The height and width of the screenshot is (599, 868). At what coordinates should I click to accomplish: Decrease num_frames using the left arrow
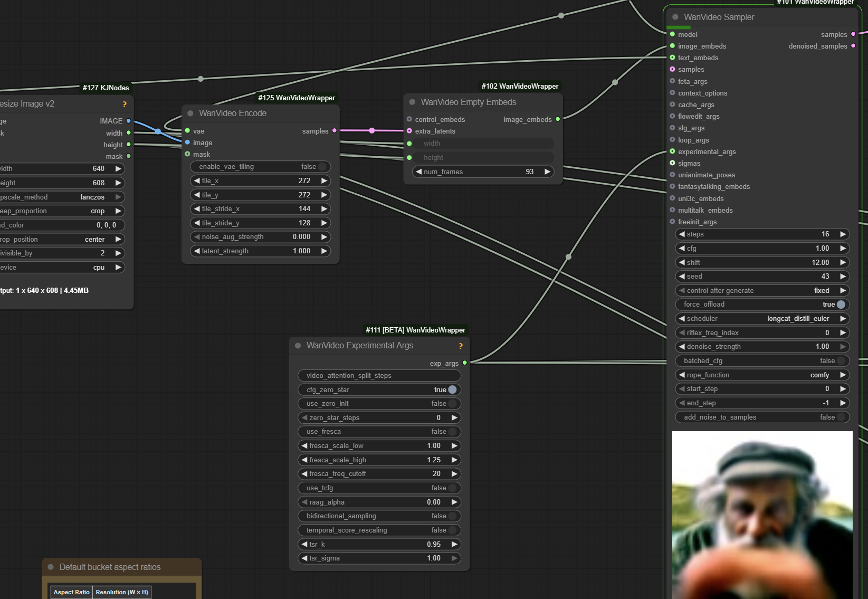click(x=419, y=172)
